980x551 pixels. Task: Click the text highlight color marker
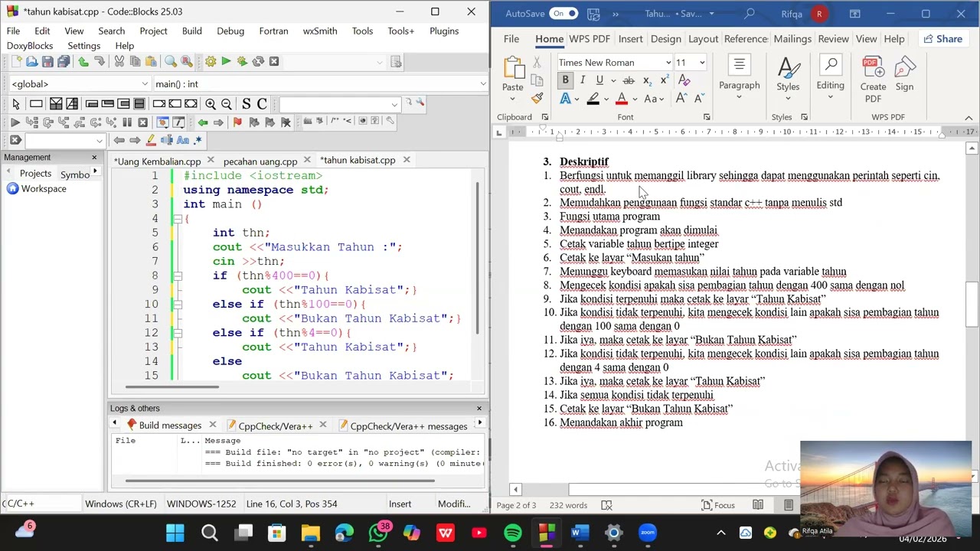[x=593, y=99]
